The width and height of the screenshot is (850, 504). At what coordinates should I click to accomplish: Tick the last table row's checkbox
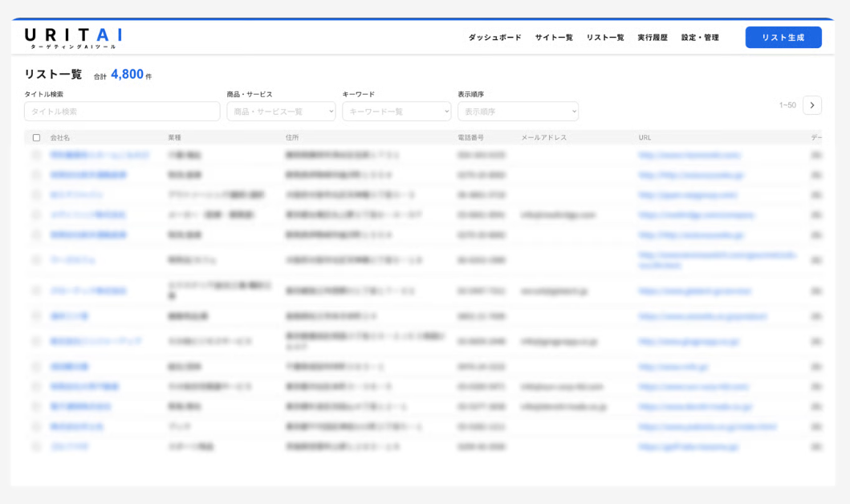pos(36,446)
